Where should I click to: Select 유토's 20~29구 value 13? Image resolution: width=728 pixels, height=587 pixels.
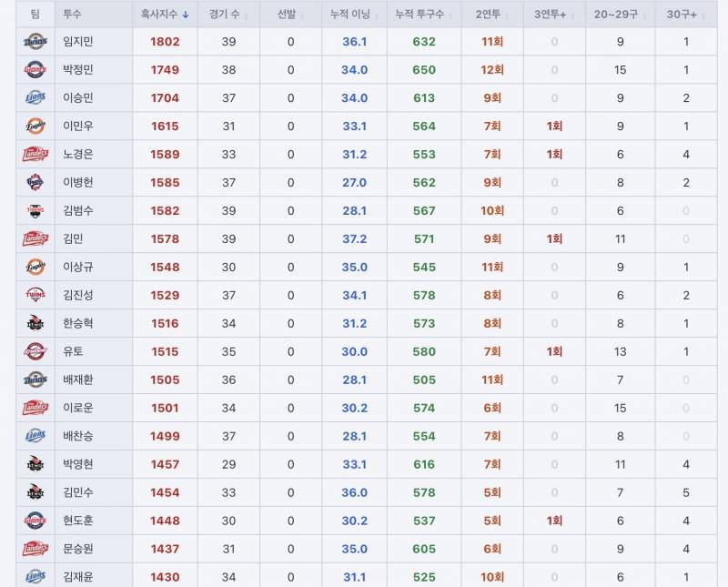620,351
